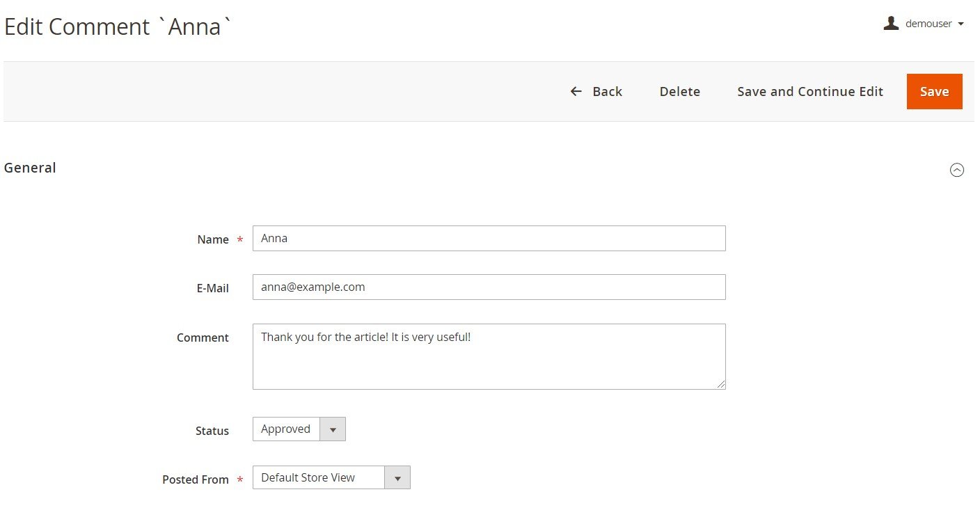Open the demouser account dropdown arrow
980x508 pixels.
coord(961,24)
